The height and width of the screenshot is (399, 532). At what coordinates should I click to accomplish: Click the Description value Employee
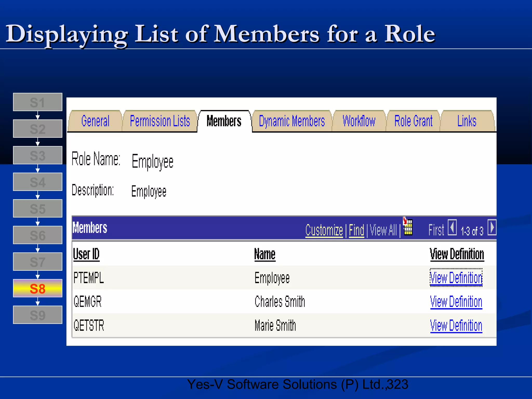[x=149, y=191]
